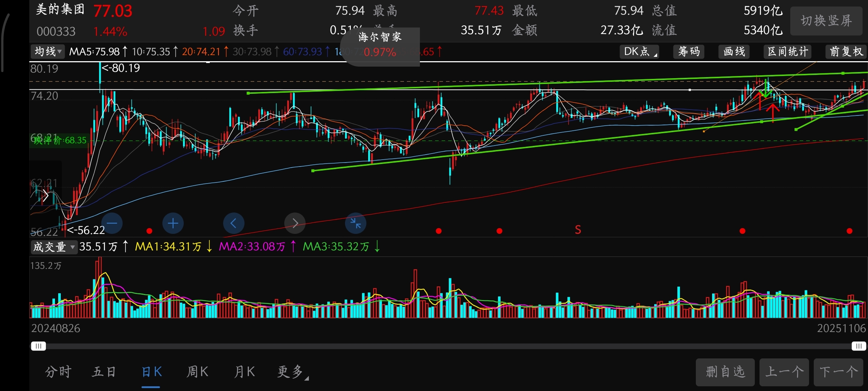The height and width of the screenshot is (391, 868).
Task: Switch to the 周K tab
Action: 197,372
